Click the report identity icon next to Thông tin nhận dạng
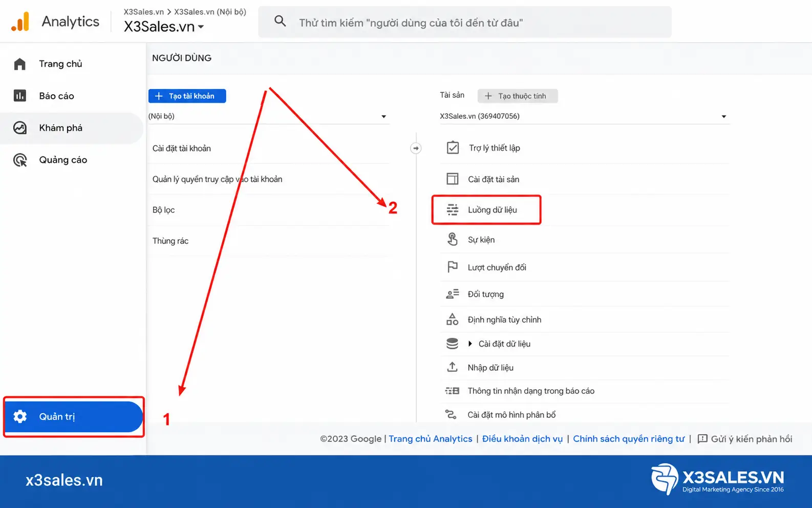Viewport: 812px width, 508px height. (452, 391)
